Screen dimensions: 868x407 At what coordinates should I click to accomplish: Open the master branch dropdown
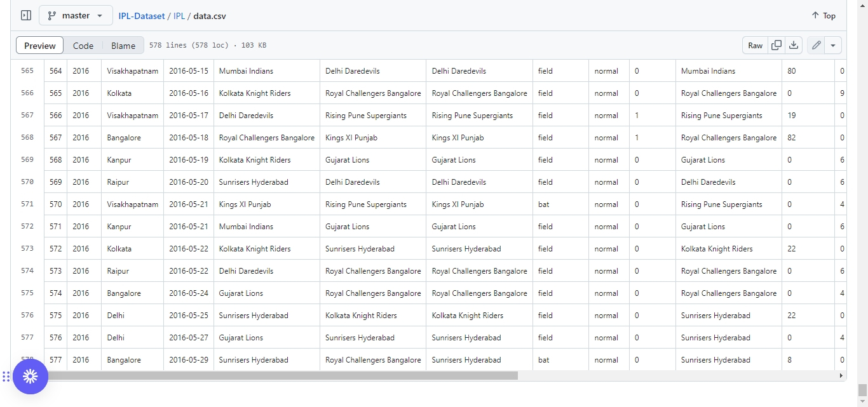76,15
